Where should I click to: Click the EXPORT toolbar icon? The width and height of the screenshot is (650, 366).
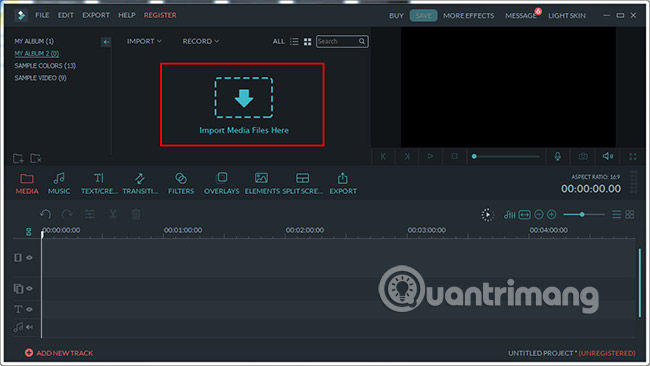coord(343,184)
